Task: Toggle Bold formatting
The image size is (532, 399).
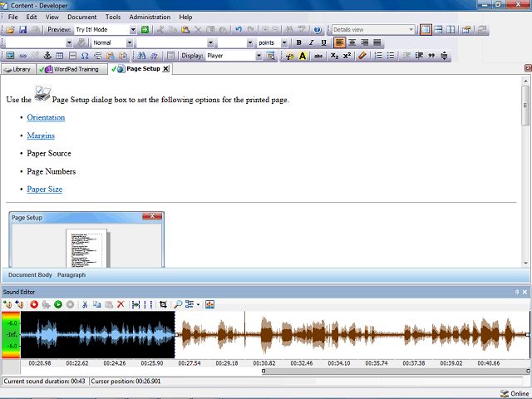Action: point(299,42)
